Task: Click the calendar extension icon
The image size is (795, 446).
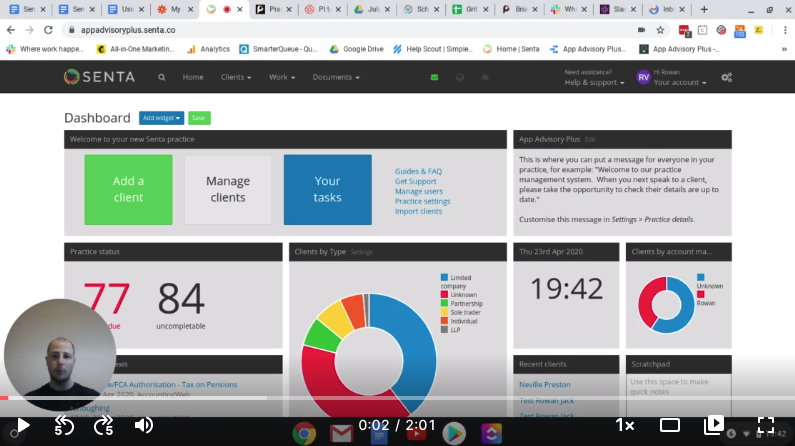Action: (702, 30)
